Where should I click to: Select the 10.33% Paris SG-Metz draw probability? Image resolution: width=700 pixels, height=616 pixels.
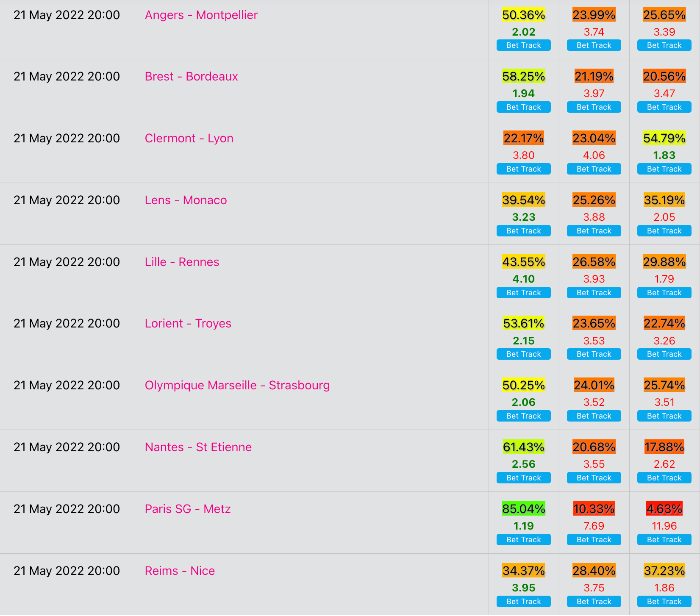(594, 509)
